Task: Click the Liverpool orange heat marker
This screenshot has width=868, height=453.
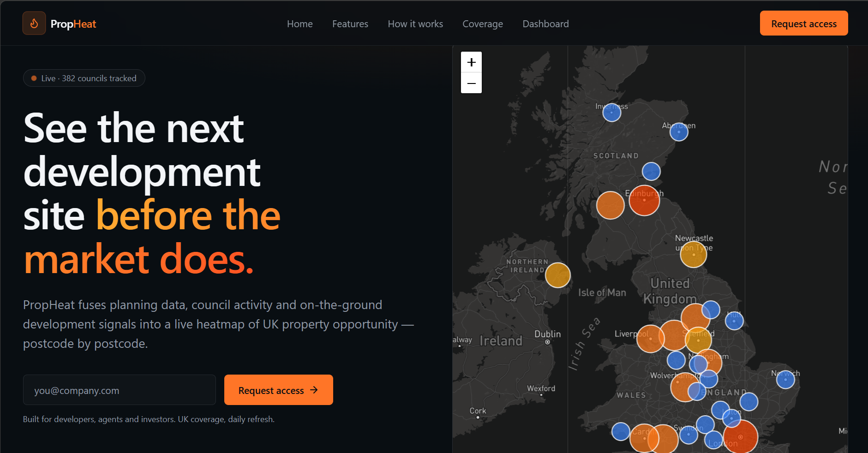Action: 650,339
